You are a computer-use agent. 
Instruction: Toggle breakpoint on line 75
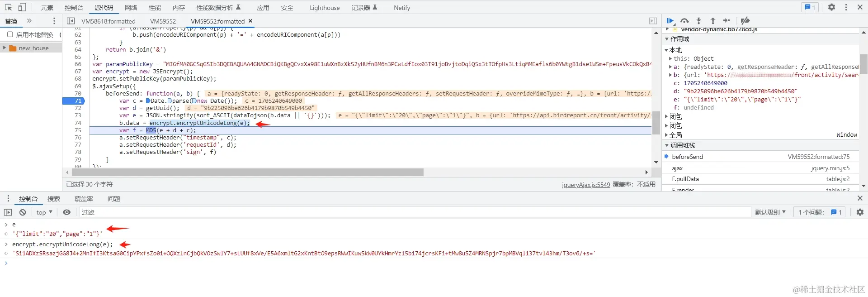tap(78, 130)
